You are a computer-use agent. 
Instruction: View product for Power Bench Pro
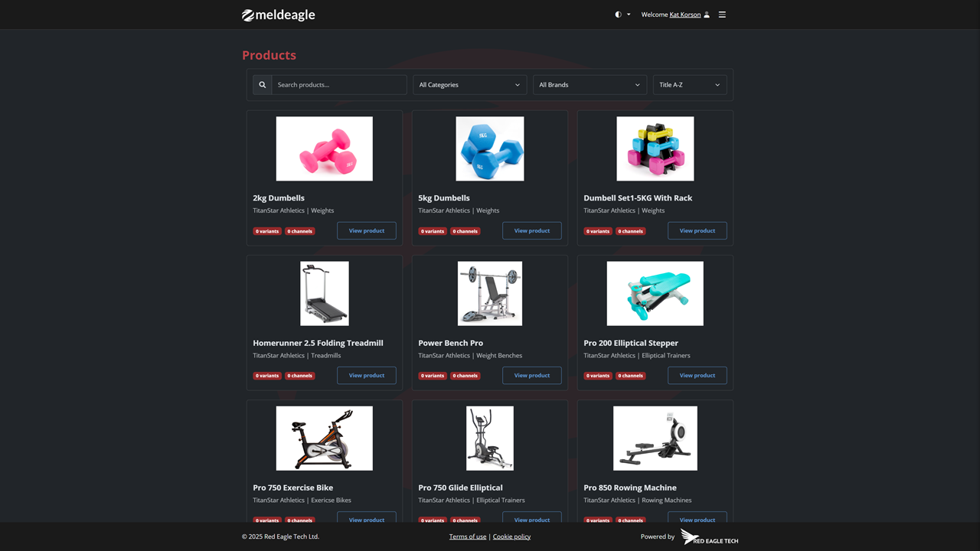point(531,375)
